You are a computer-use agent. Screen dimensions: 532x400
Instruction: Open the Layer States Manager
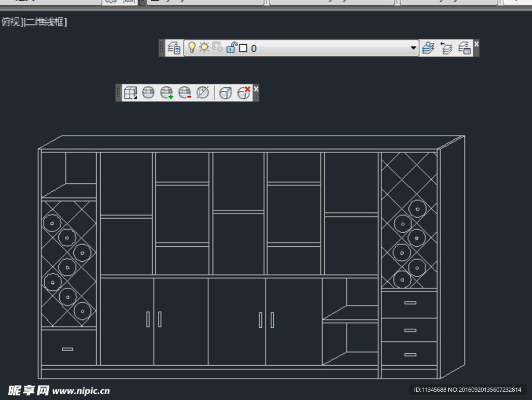[464, 48]
